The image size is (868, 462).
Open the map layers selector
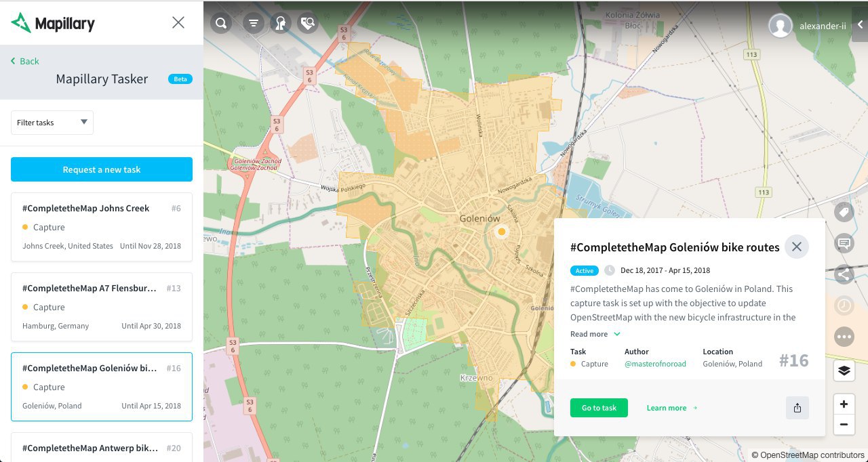coord(844,371)
